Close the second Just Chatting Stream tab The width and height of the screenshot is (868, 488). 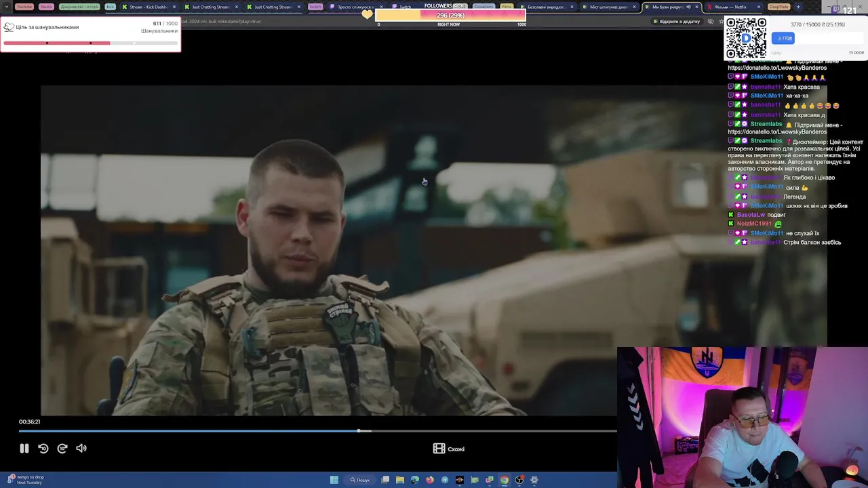pos(298,7)
